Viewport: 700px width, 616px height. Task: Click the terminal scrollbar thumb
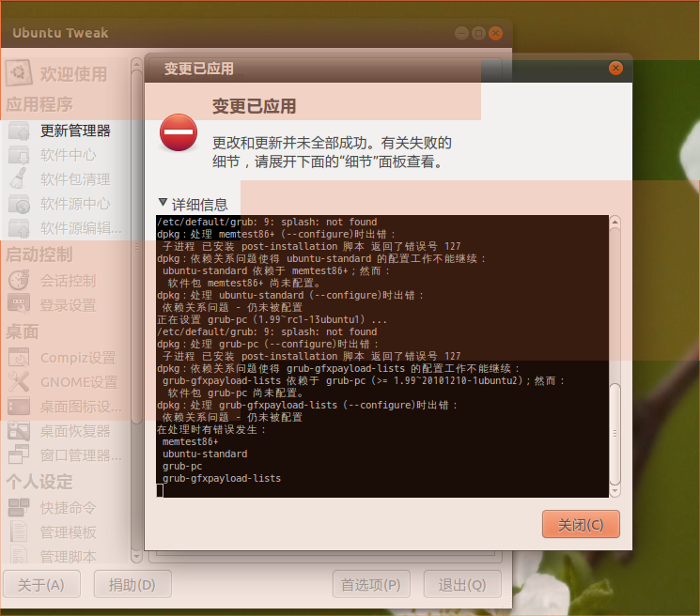point(614,434)
